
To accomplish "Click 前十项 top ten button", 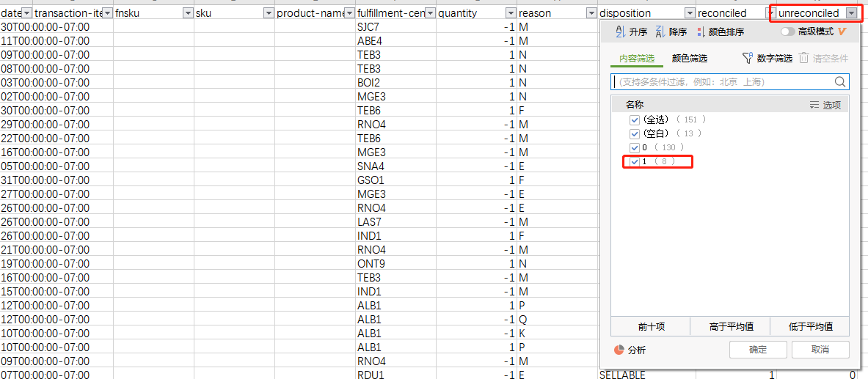I will (x=650, y=327).
